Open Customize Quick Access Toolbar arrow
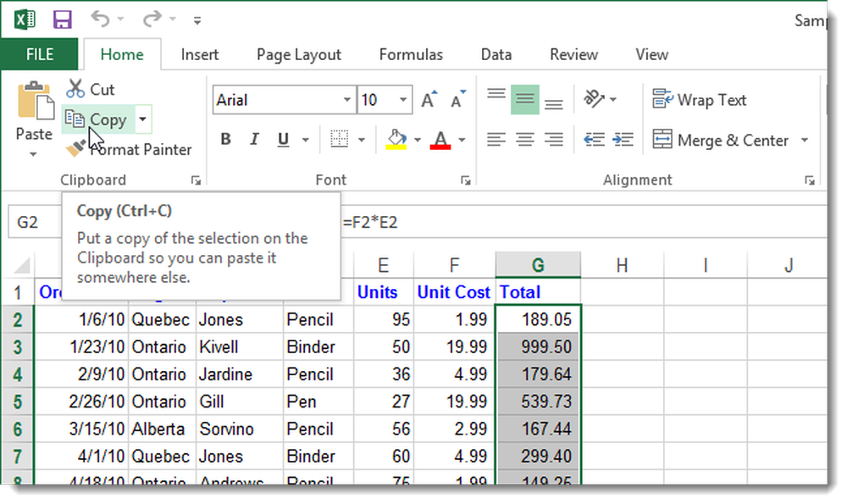The height and width of the screenshot is (504, 847). pyautogui.click(x=197, y=21)
